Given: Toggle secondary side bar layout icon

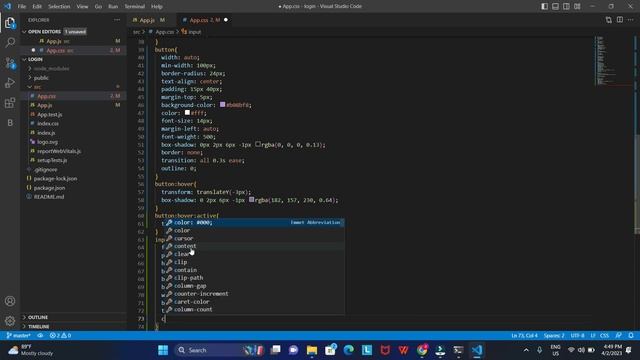Looking at the screenshot, I should click(x=566, y=7).
